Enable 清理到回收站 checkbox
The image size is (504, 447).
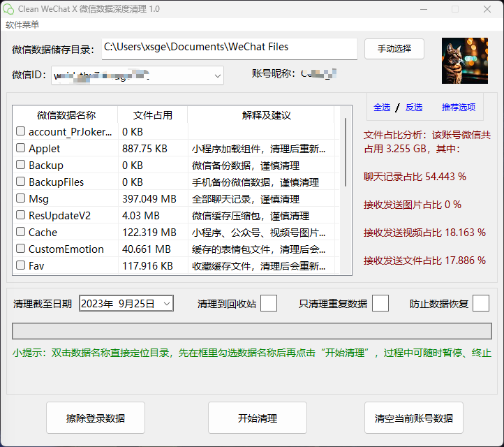tap(269, 303)
